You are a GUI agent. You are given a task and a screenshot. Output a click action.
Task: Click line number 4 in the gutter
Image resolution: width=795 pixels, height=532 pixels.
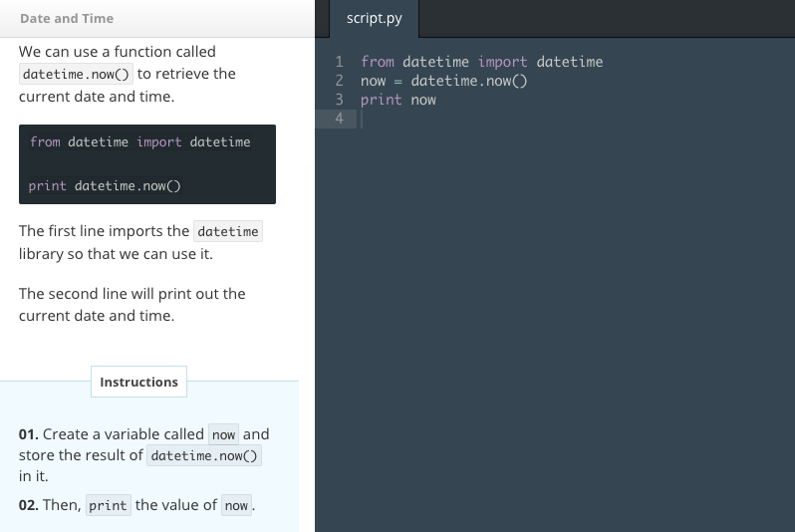point(339,119)
